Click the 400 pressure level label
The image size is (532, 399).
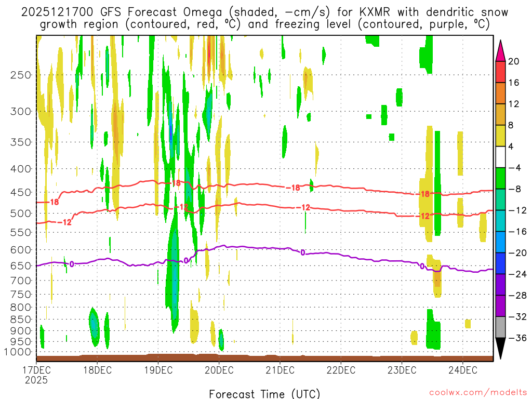pos(21,169)
